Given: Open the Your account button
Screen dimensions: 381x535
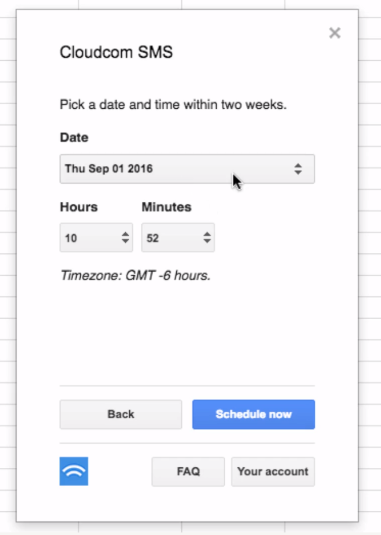Looking at the screenshot, I should pos(273,472).
